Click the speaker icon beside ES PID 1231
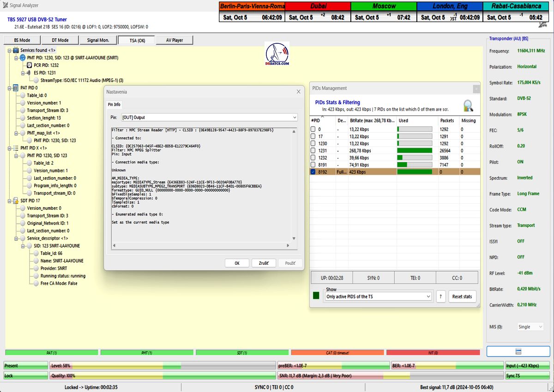Image resolution: width=554 pixels, height=392 pixels. tap(29, 73)
